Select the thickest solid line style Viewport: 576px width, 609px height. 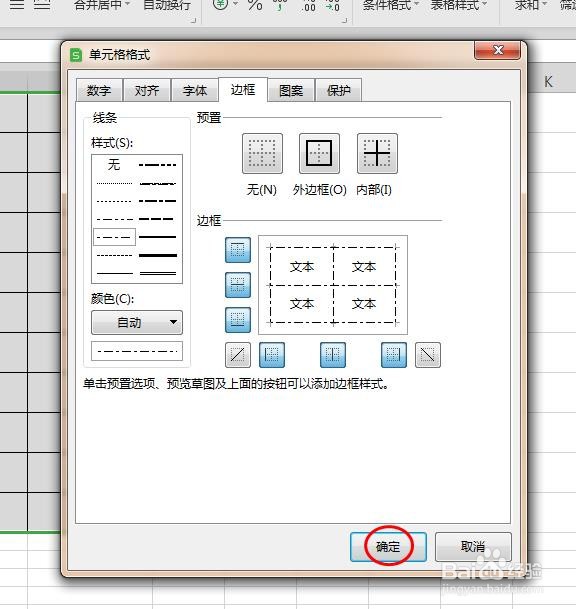[x=158, y=255]
